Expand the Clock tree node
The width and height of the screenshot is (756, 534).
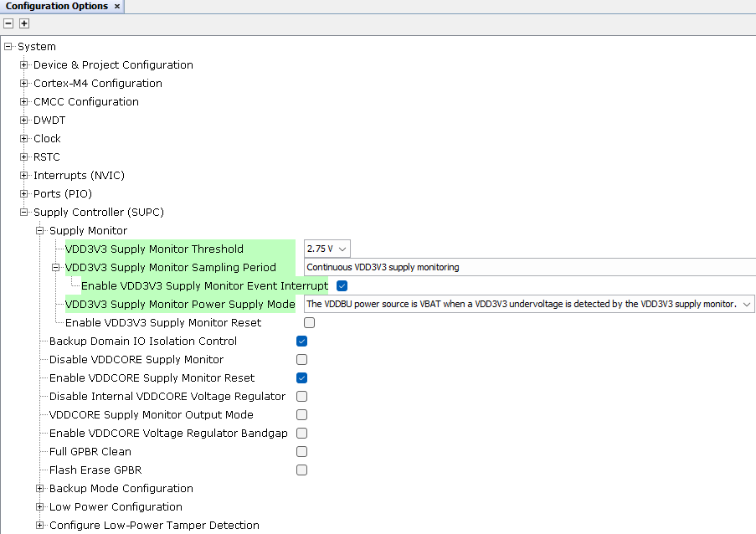pyautogui.click(x=24, y=139)
